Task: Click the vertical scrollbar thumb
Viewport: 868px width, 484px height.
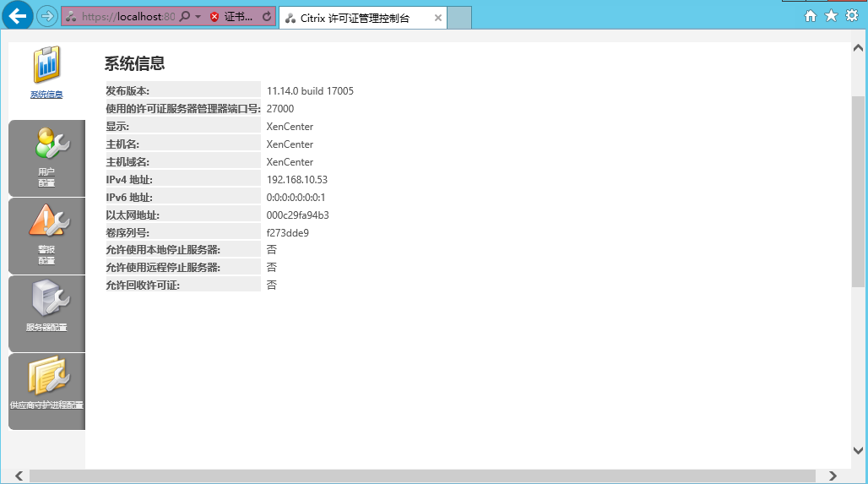Action: (x=858, y=192)
